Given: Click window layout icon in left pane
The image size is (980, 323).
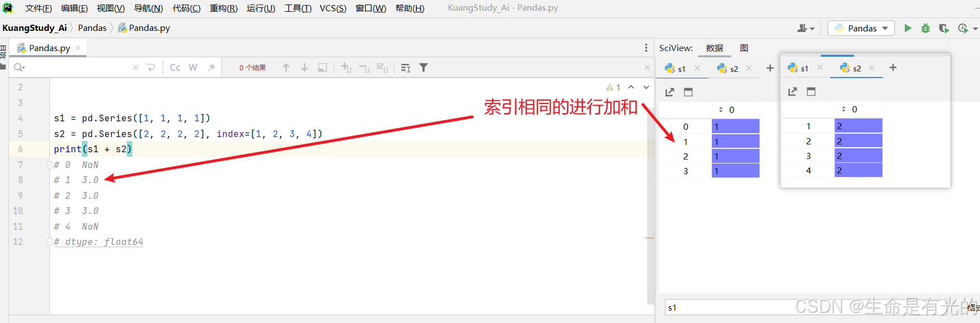Looking at the screenshot, I should (688, 92).
